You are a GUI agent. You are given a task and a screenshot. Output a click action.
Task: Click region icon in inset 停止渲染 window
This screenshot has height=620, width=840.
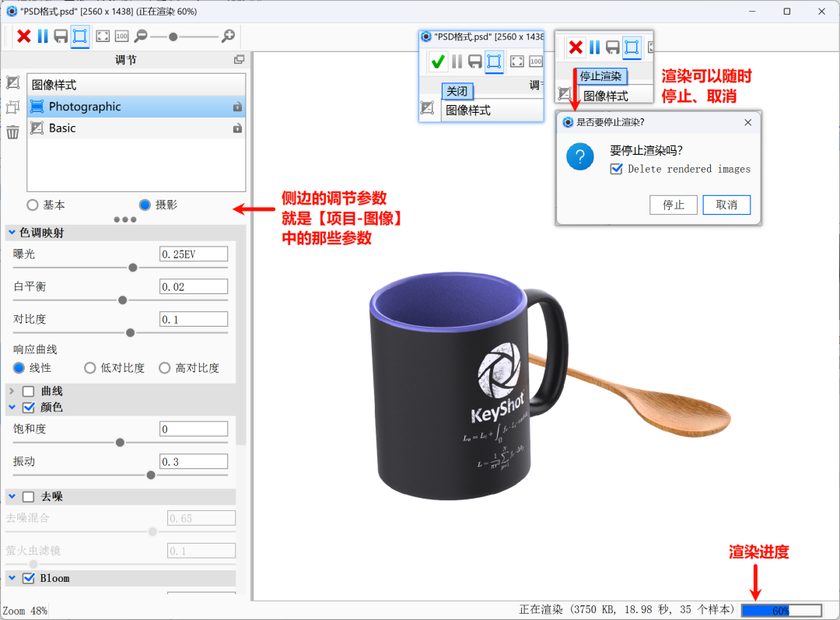point(632,47)
